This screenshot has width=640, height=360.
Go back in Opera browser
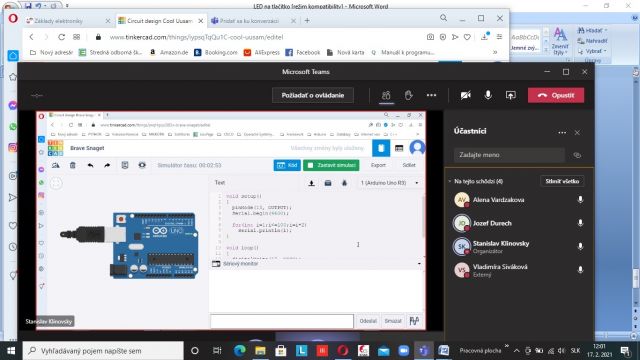coord(31,37)
